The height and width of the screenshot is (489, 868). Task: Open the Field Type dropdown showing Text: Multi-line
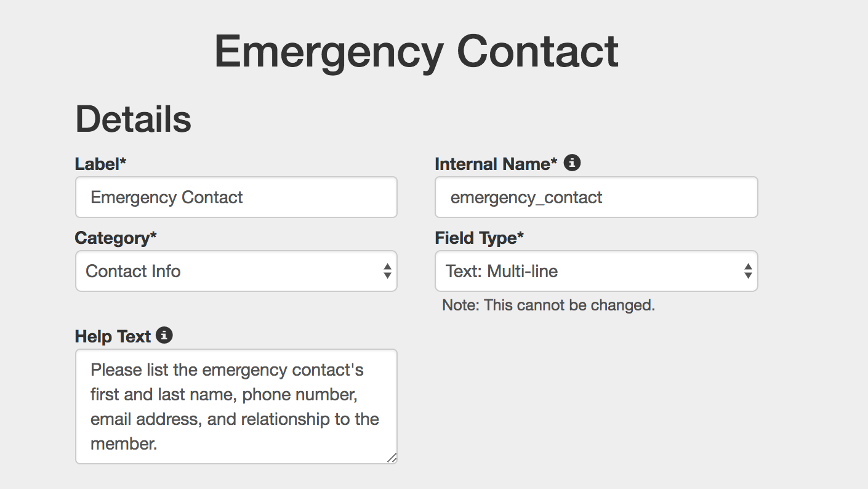[597, 271]
